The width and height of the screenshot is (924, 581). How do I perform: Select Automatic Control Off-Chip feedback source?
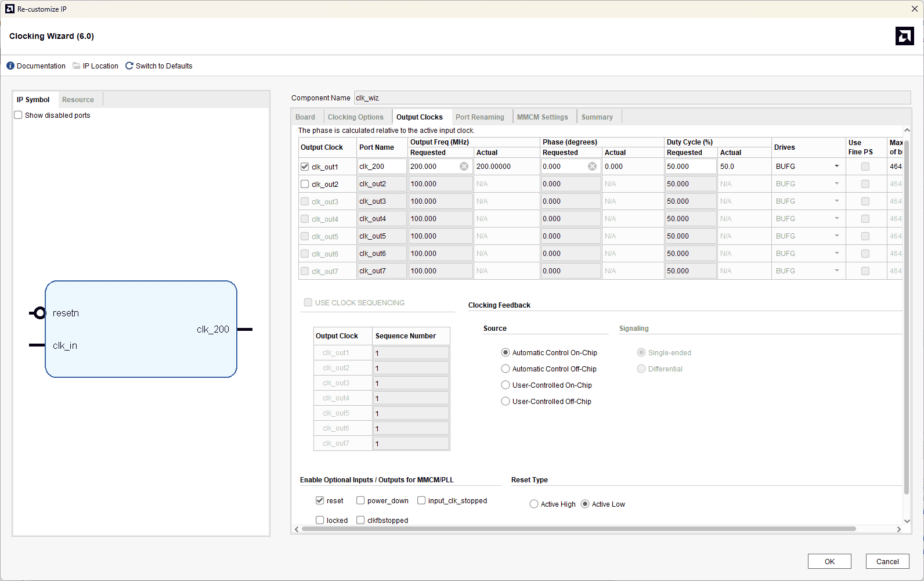click(x=506, y=369)
